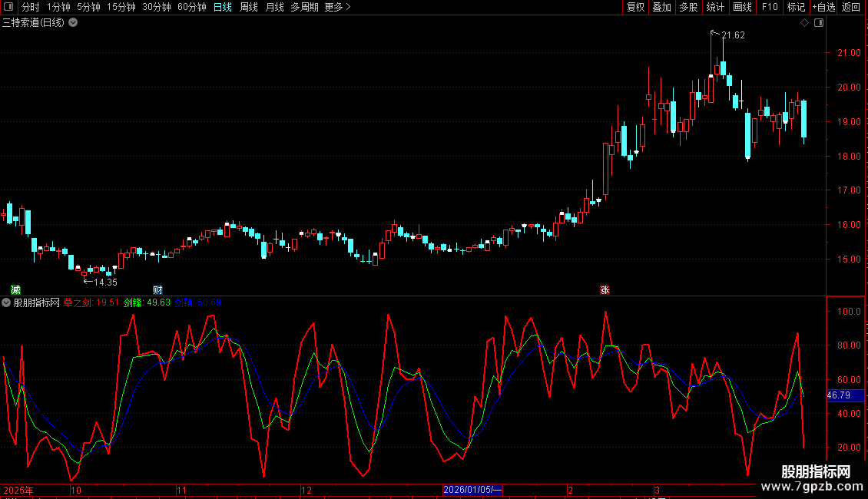Click the 复权 toolbar button
This screenshot has width=868, height=499.
coord(635,7)
